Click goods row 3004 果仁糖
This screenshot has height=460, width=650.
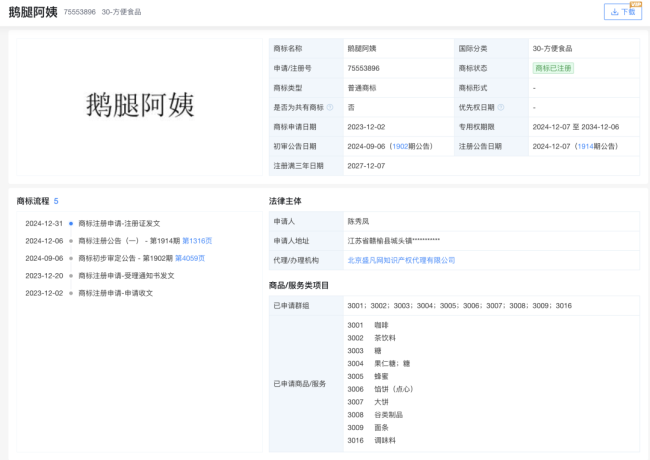pos(378,364)
